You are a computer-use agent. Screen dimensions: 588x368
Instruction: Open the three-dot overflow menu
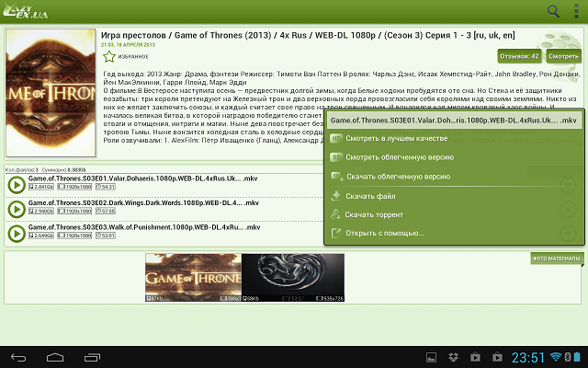point(576,11)
